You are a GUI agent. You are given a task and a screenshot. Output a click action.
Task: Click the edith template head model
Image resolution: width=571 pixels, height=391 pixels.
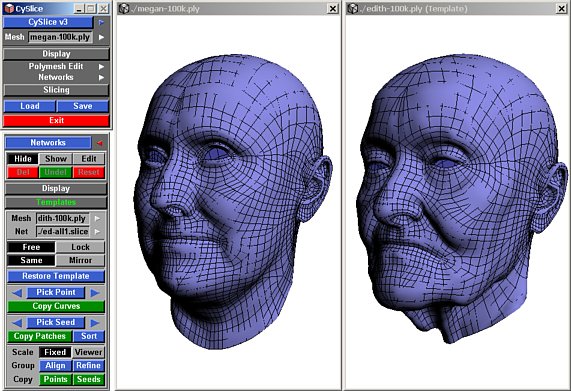point(462,198)
